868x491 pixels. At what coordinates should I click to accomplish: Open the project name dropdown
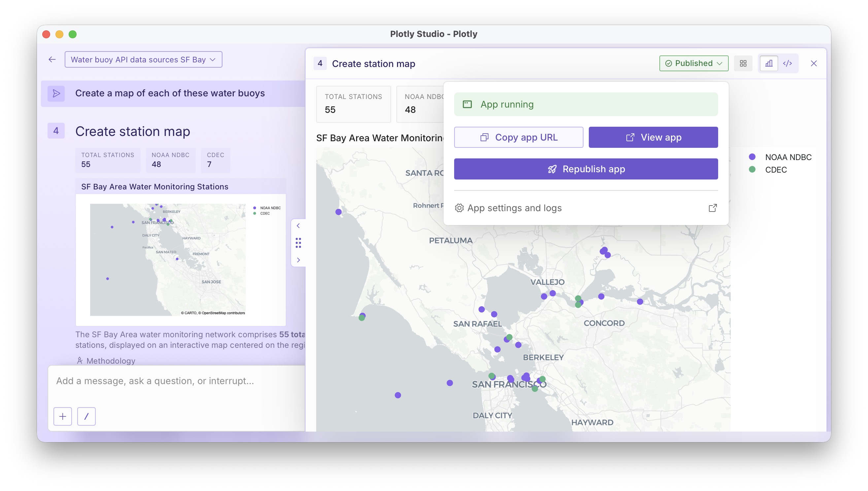[x=143, y=60]
